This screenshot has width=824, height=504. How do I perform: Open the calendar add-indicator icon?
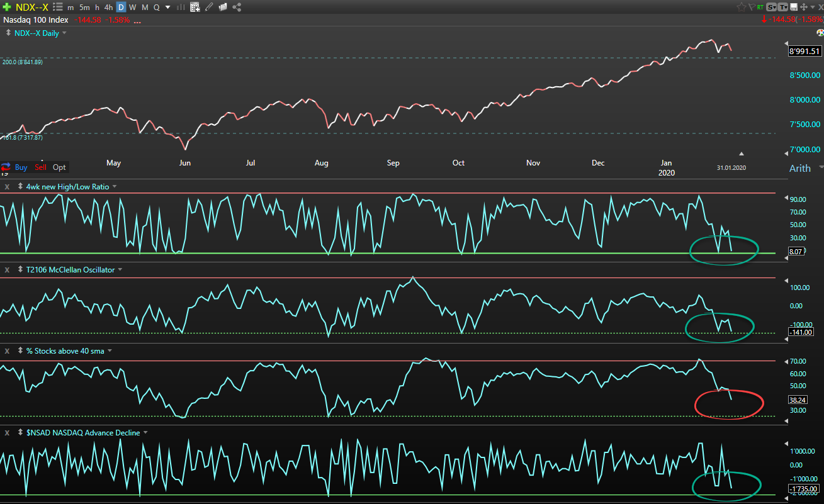(195, 7)
